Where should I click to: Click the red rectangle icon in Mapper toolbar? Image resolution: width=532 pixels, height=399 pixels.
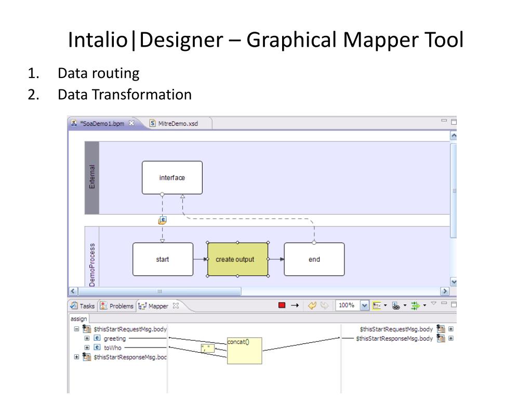(282, 305)
